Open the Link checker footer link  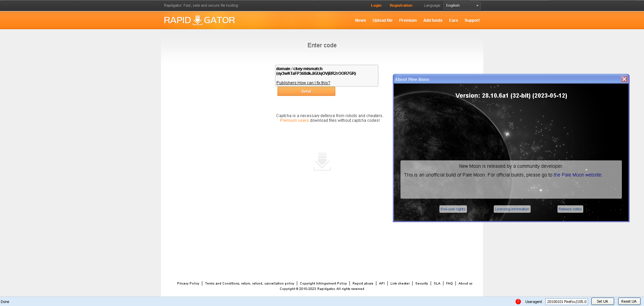(x=400, y=284)
